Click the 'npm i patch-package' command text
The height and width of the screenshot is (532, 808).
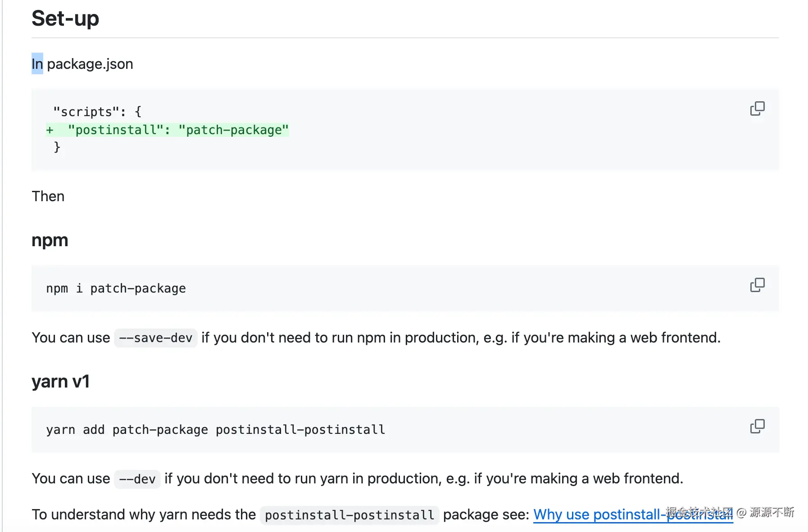(x=116, y=289)
